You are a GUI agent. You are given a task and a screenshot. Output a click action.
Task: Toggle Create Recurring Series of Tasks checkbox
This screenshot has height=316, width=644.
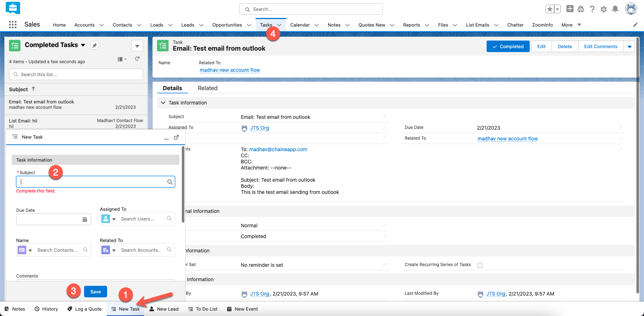tap(479, 265)
